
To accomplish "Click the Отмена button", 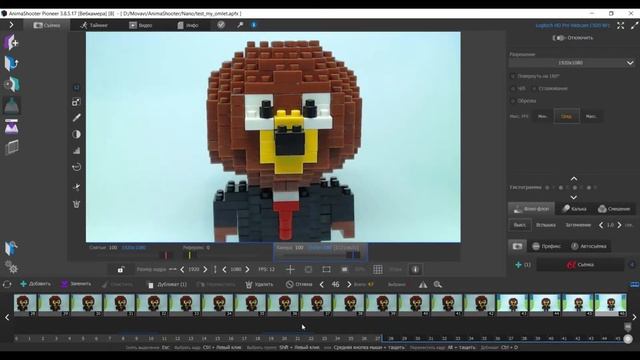I will [x=299, y=284].
